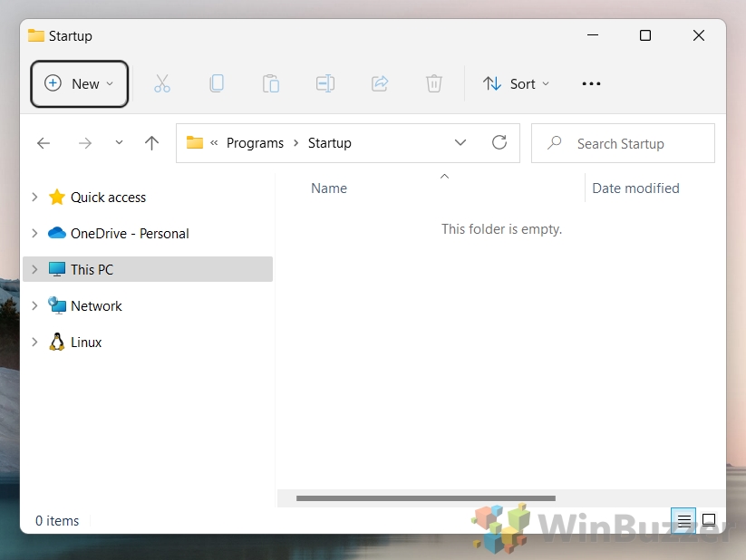The height and width of the screenshot is (560, 746).
Task: Click the Delete trash can icon
Action: tap(434, 83)
